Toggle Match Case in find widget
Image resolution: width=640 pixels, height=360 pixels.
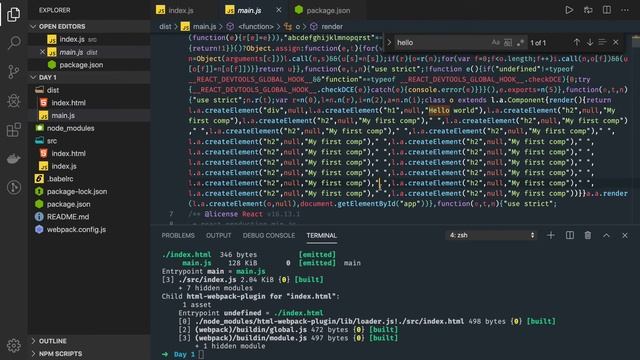[495, 42]
